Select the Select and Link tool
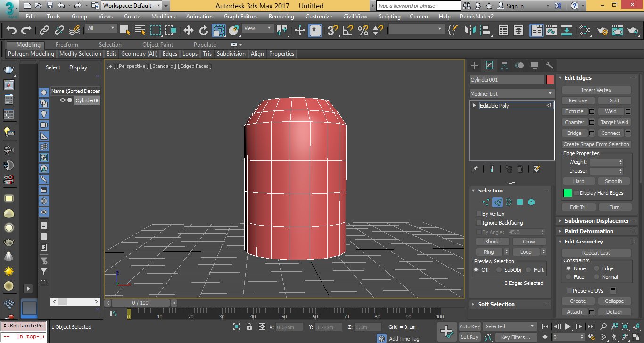The height and width of the screenshot is (343, 644). click(x=44, y=30)
